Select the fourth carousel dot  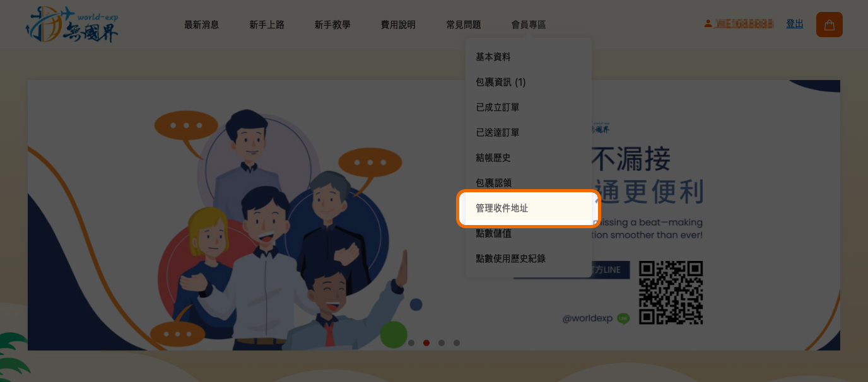(457, 343)
